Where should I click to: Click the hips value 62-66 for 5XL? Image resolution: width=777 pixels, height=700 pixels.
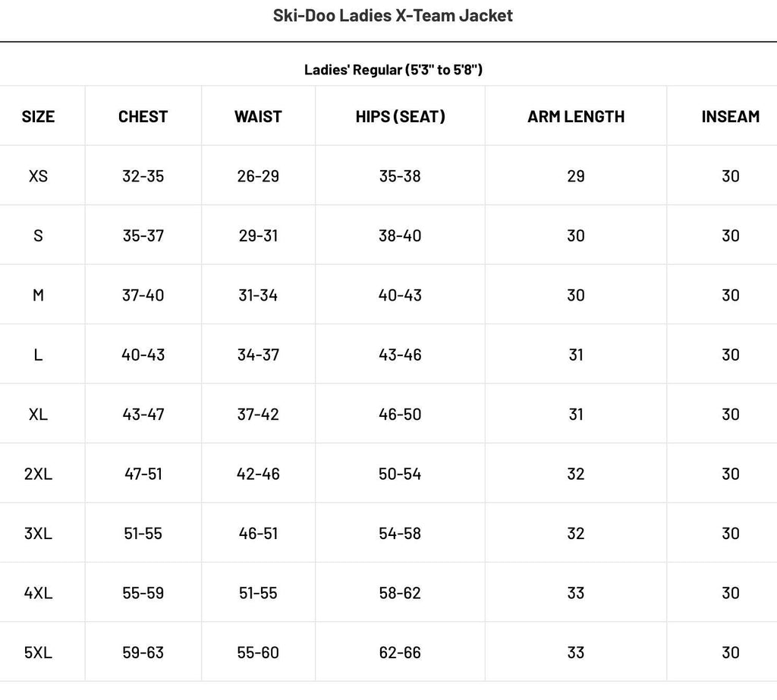click(x=400, y=653)
